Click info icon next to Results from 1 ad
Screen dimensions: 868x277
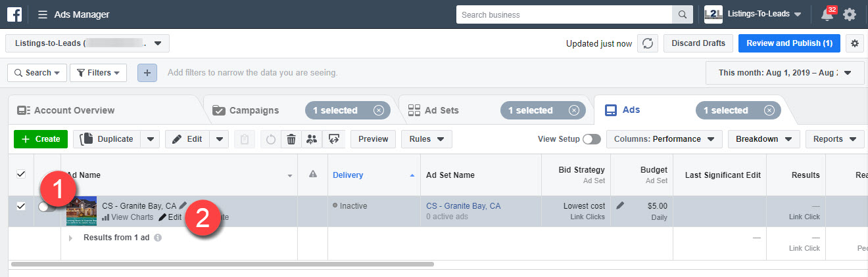pyautogui.click(x=158, y=238)
